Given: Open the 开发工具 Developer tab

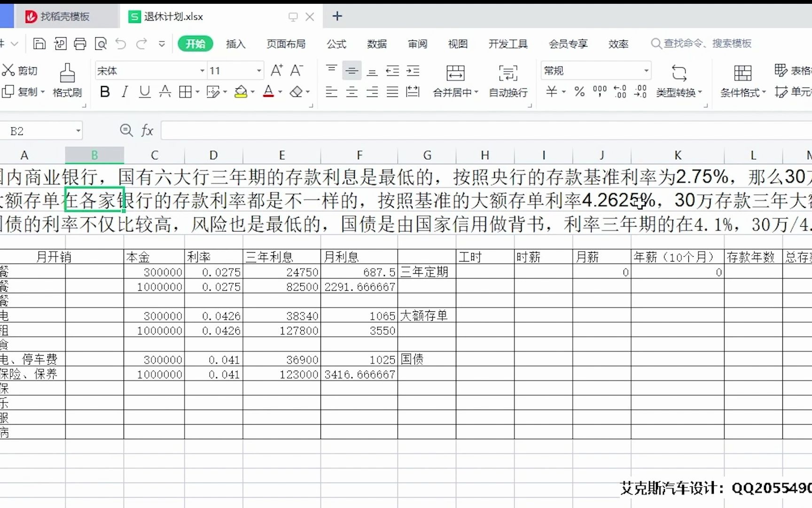Looking at the screenshot, I should (x=508, y=44).
